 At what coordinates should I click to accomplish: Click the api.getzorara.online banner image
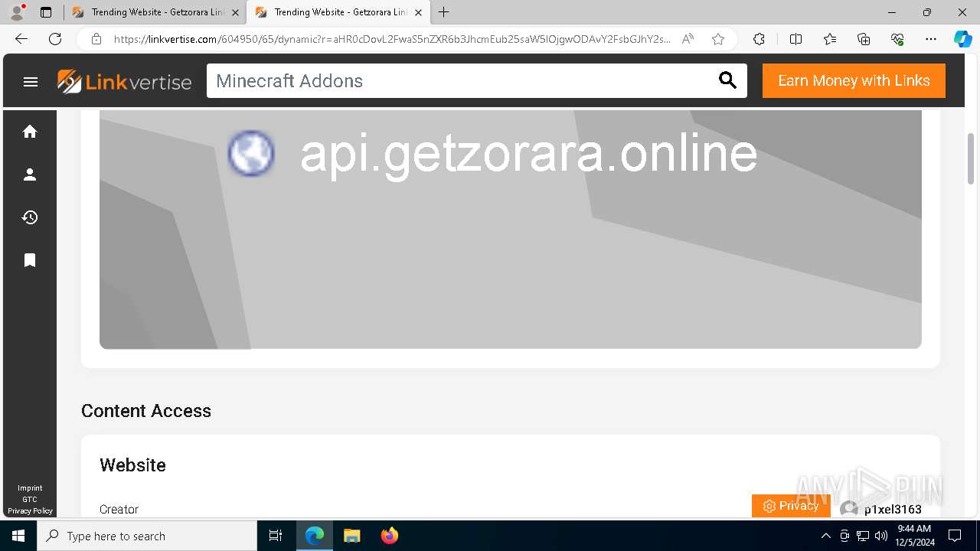tap(511, 230)
